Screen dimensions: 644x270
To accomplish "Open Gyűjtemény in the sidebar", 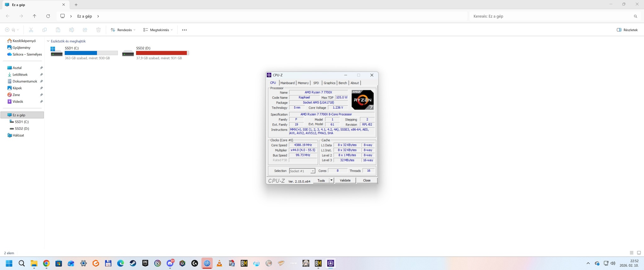I will coord(22,48).
